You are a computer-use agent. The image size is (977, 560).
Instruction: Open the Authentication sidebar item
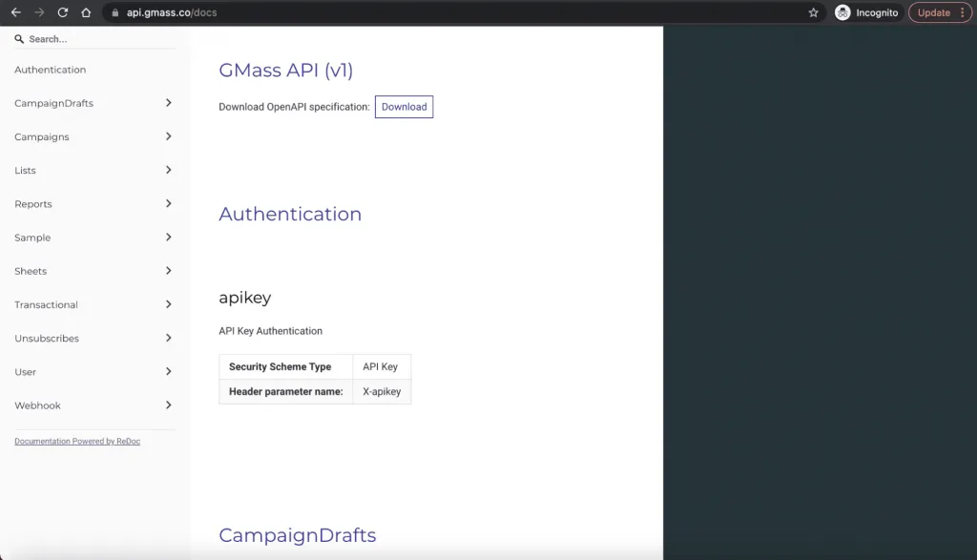pyautogui.click(x=50, y=70)
